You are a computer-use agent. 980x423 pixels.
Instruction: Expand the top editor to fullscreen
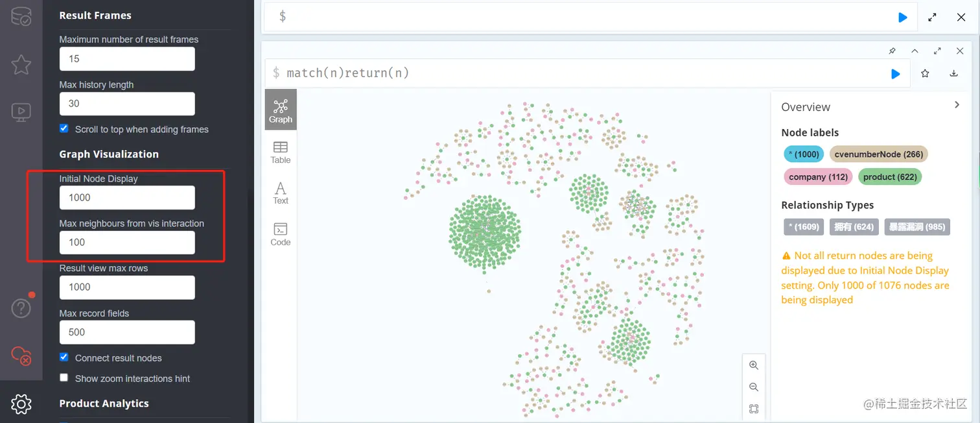(x=932, y=18)
